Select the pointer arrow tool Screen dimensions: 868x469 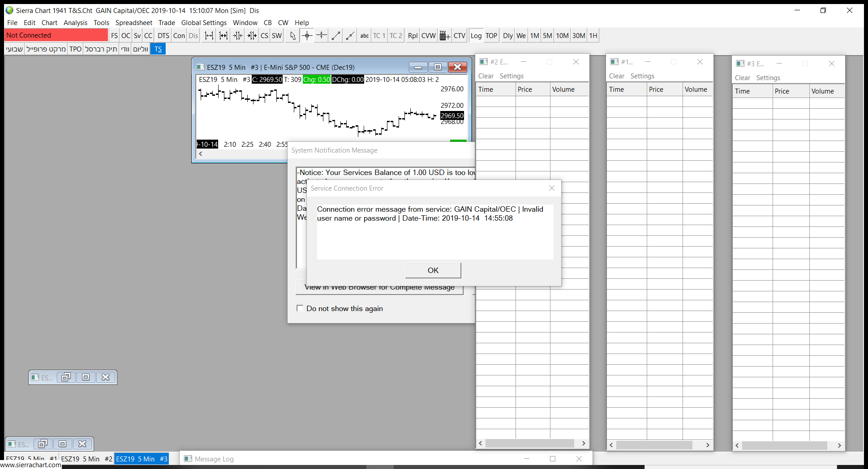(292, 36)
